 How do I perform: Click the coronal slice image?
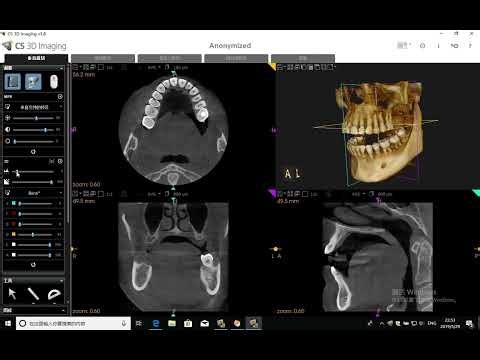[173, 257]
